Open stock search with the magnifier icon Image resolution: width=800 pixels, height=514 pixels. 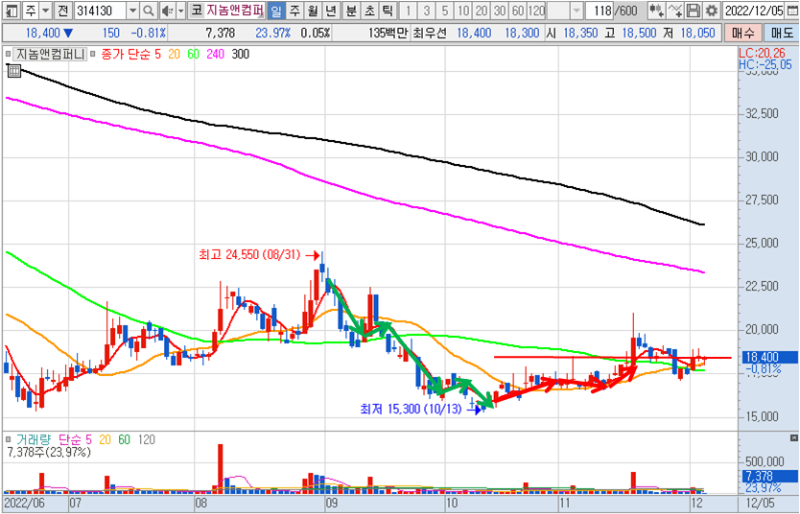coord(148,10)
